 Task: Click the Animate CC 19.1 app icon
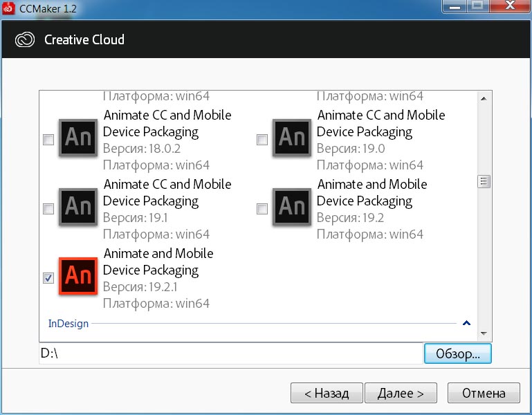click(x=78, y=207)
